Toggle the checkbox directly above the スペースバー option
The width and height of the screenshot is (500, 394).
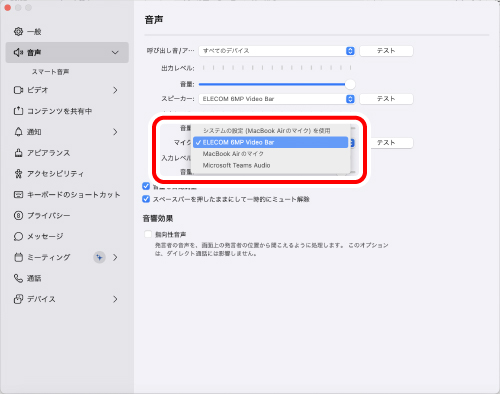click(146, 186)
